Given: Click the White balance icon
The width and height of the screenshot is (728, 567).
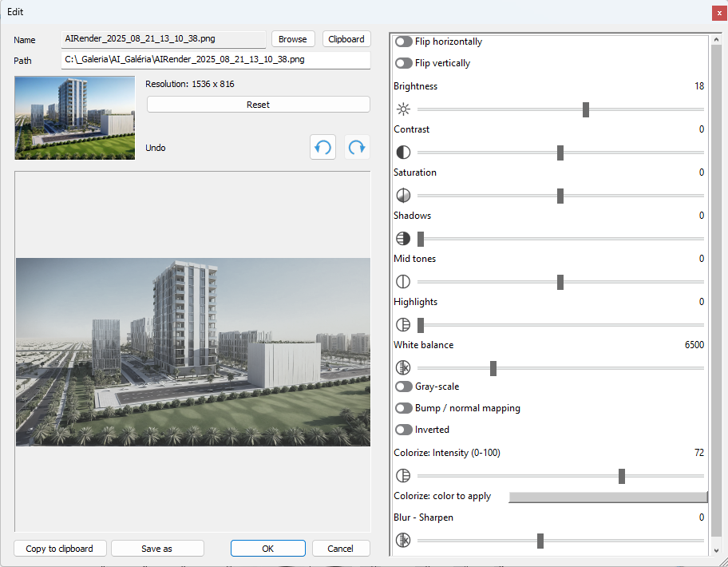Looking at the screenshot, I should point(403,368).
